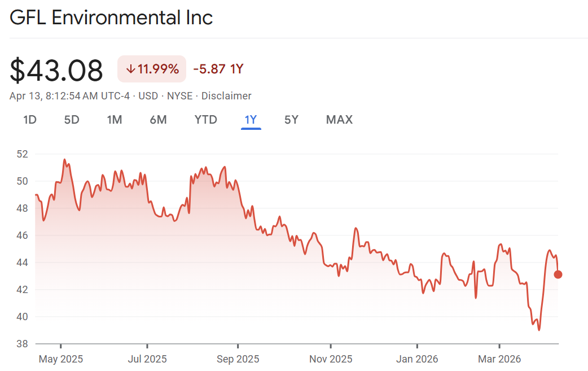Choose the 1M chart range
Image resolution: width=588 pixels, height=371 pixels.
click(115, 120)
